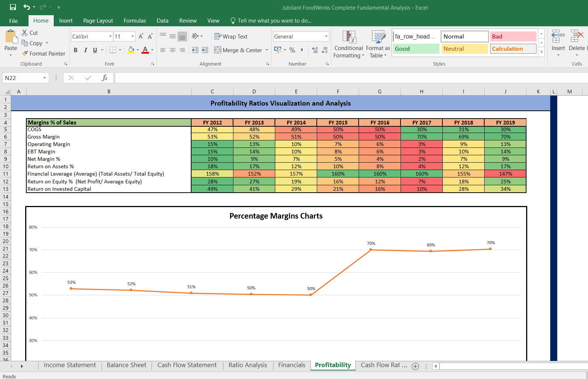Click the Insert Function fx button

(104, 78)
